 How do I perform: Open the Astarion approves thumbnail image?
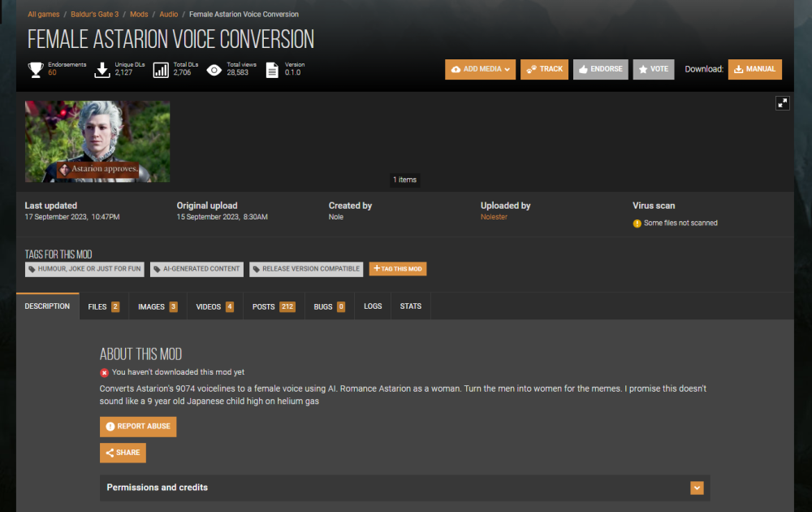click(x=97, y=141)
